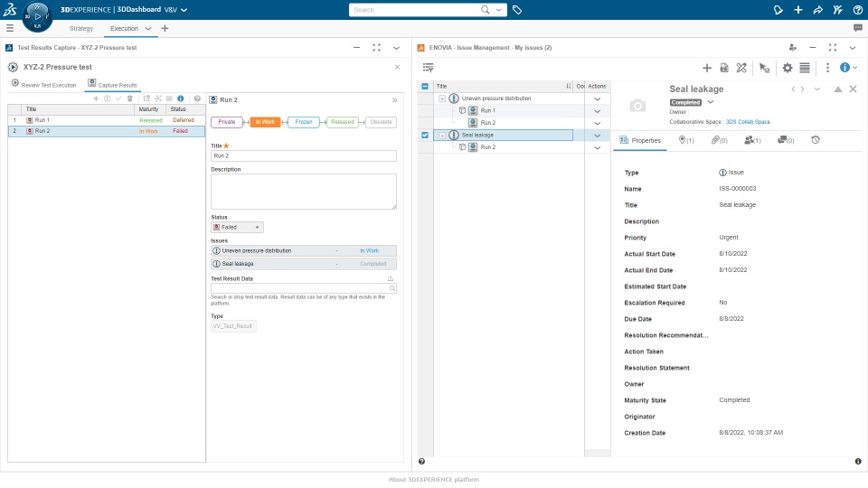
Task: Click the open-in-new-window icon in the runs toolbar
Action: point(146,99)
